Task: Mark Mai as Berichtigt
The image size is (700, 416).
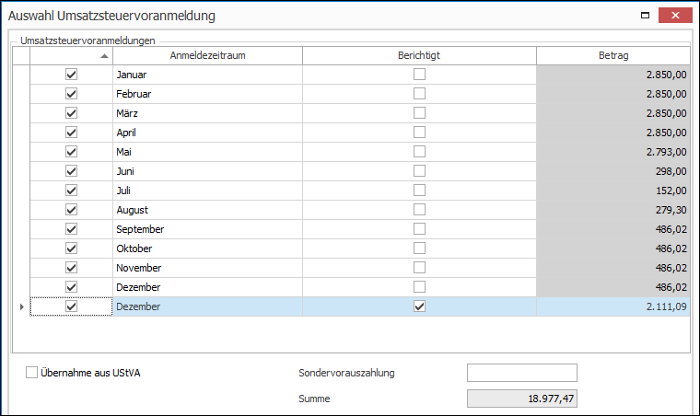Action: pos(419,152)
